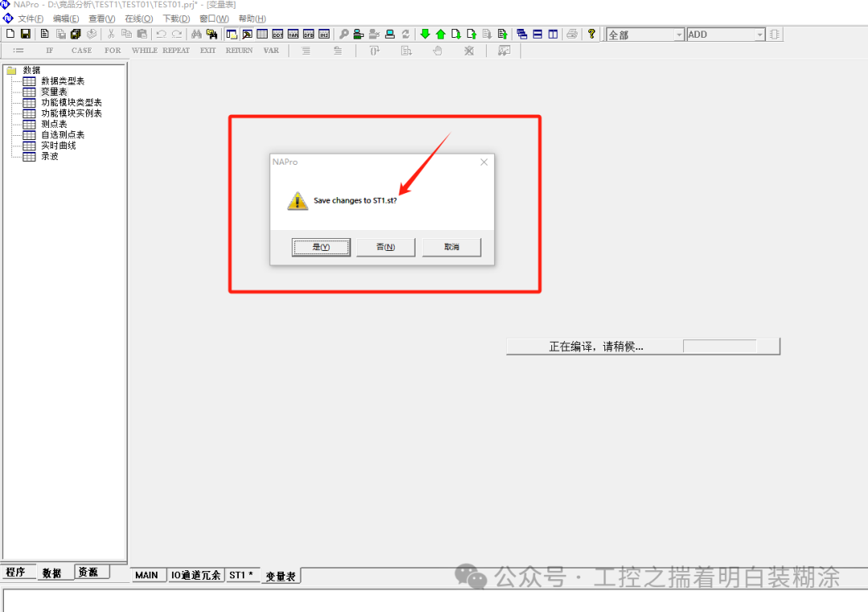The width and height of the screenshot is (868, 612).
Task: Click the tile vertically windows icon
Action: point(552,35)
